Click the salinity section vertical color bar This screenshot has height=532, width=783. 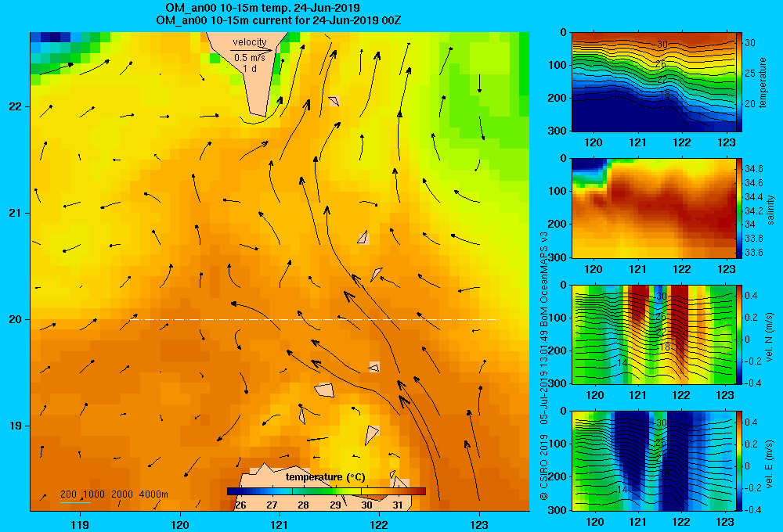[x=739, y=208]
